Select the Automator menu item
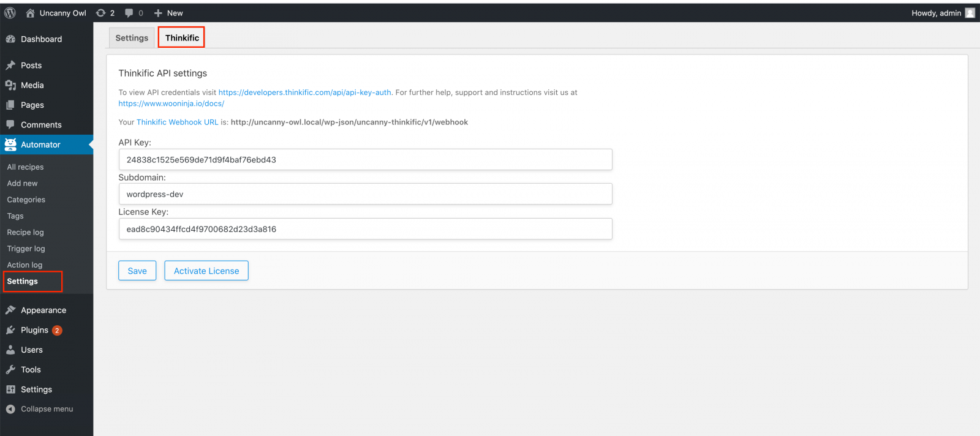 click(x=47, y=145)
